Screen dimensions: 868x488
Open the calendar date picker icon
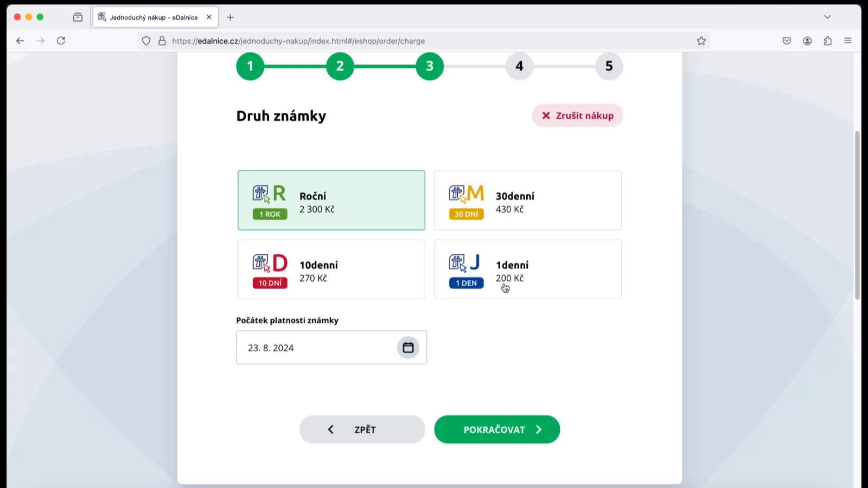tap(408, 348)
